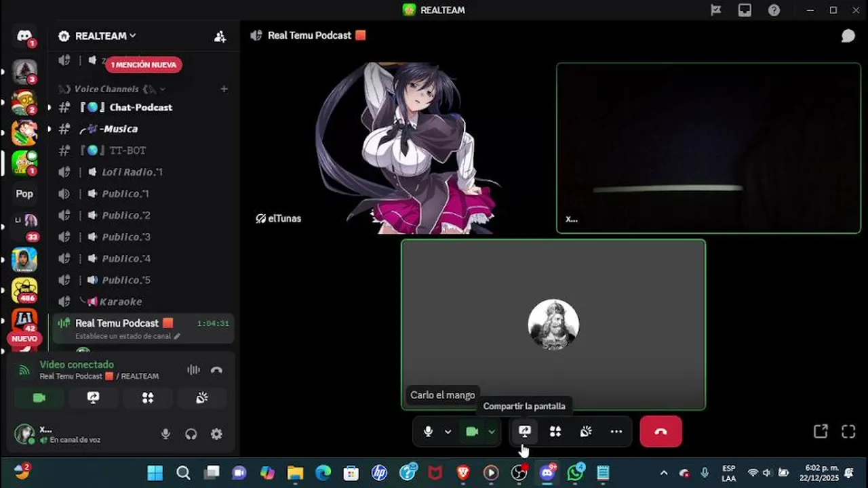
Task: Click the NUEVO unread indicator pill
Action: coord(24,339)
